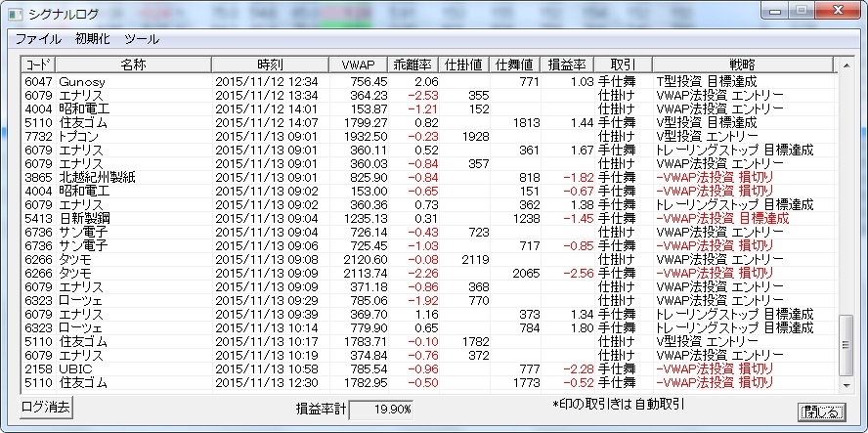The image size is (868, 433).
Task: Click VWAP value 1235.13
Action: (x=366, y=218)
